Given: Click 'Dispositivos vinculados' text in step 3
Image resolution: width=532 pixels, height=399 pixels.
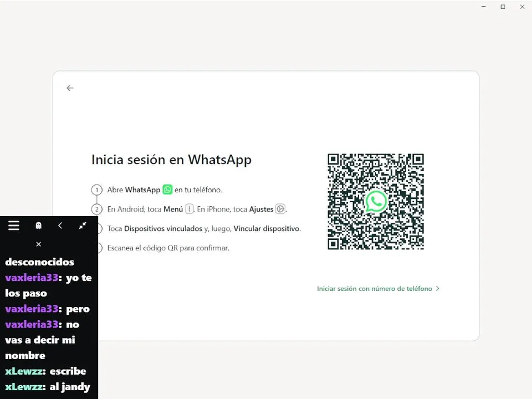Looking at the screenshot, I should tap(163, 229).
